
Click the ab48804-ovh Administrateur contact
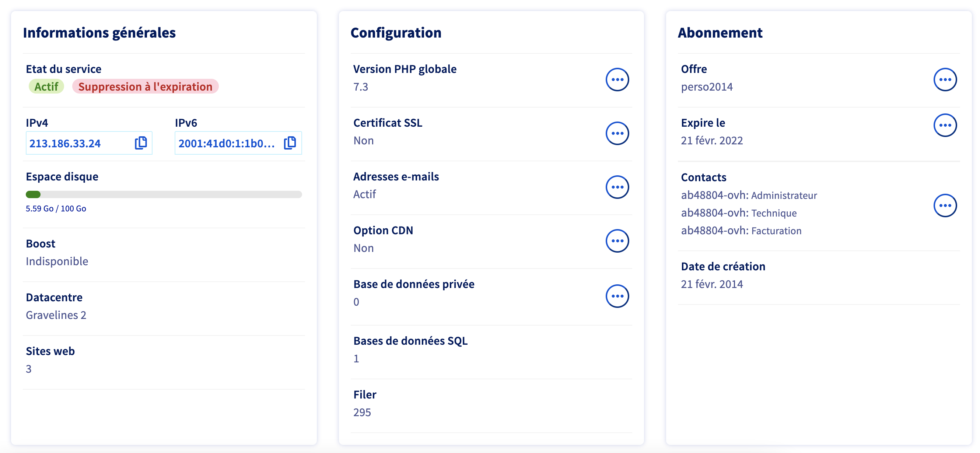[x=748, y=195]
